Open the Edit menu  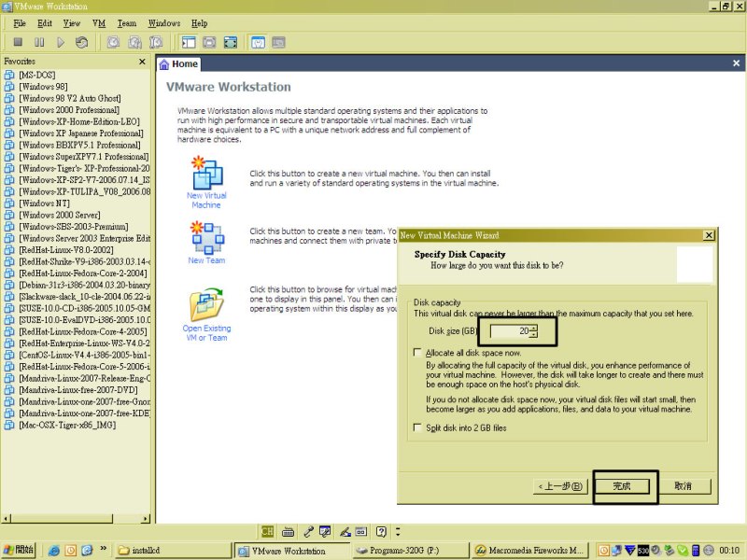tap(45, 22)
